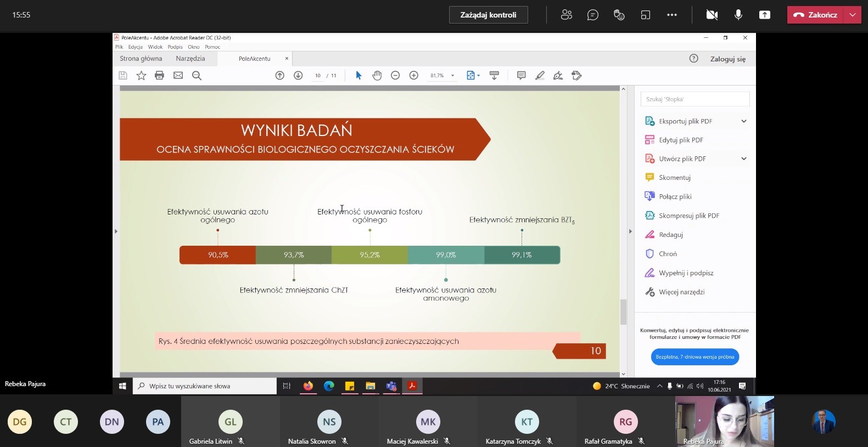Open the breakout rooms icon

646,15
